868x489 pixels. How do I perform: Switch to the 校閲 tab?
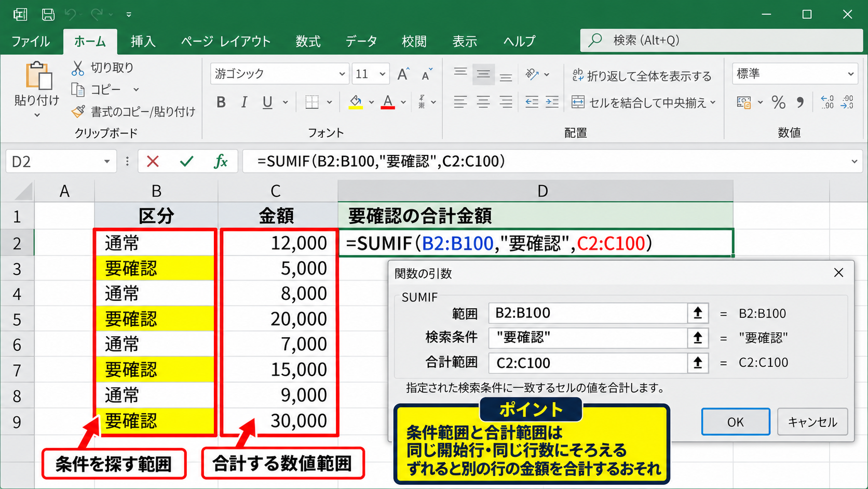(414, 41)
